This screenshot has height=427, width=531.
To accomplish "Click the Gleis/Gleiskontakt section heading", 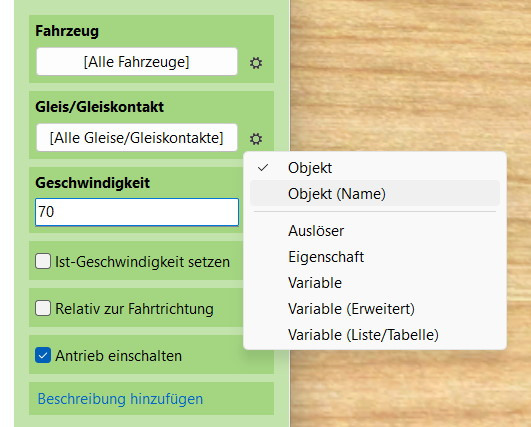I will pos(100,107).
